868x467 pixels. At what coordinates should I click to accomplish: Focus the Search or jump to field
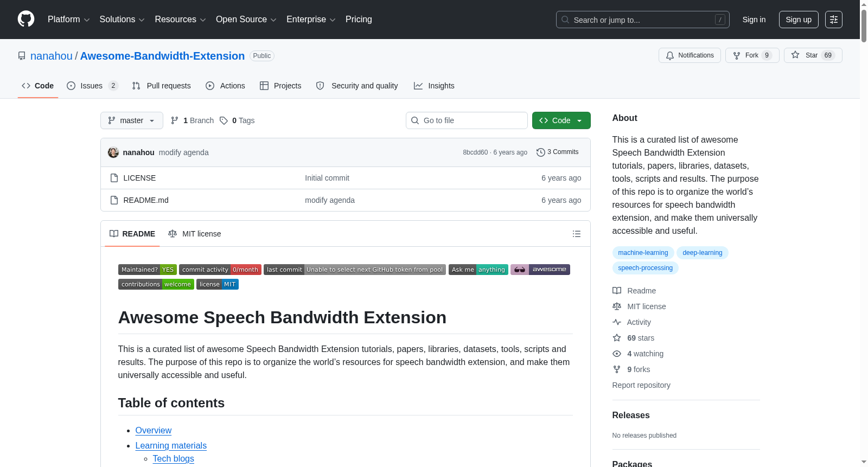pyautogui.click(x=643, y=20)
